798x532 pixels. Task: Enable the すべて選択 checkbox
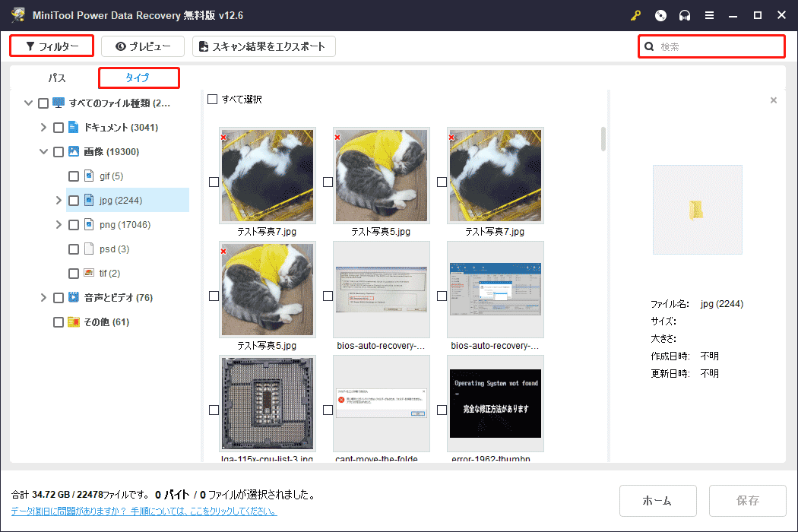point(211,100)
